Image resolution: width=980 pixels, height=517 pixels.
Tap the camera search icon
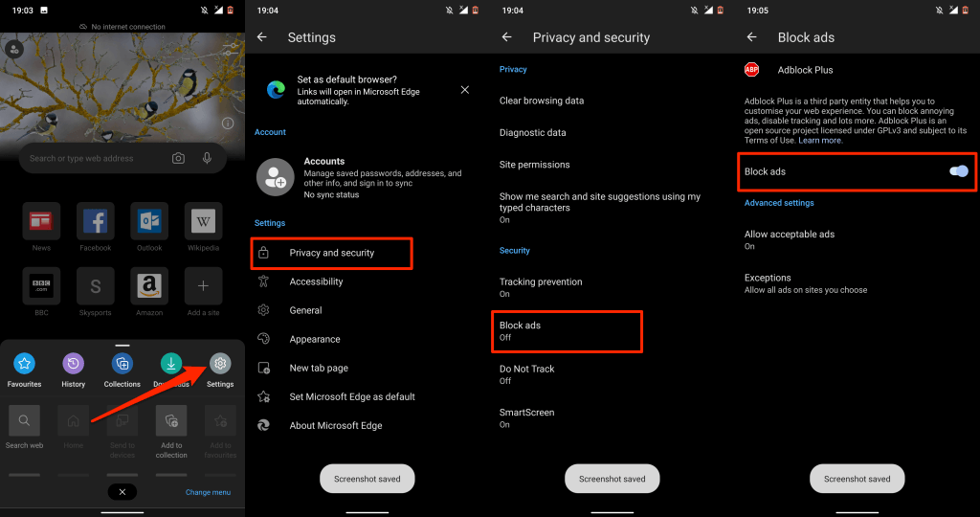click(x=178, y=158)
